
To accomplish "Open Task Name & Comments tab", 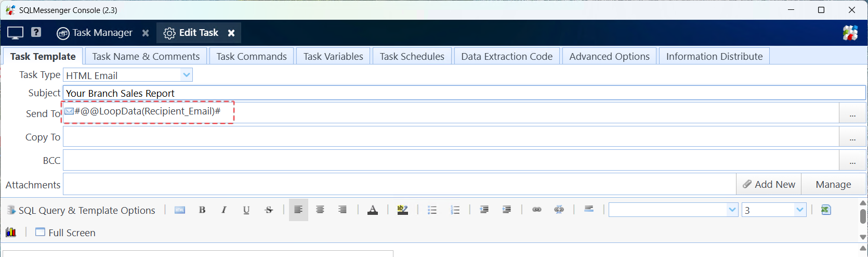I will coord(146,56).
